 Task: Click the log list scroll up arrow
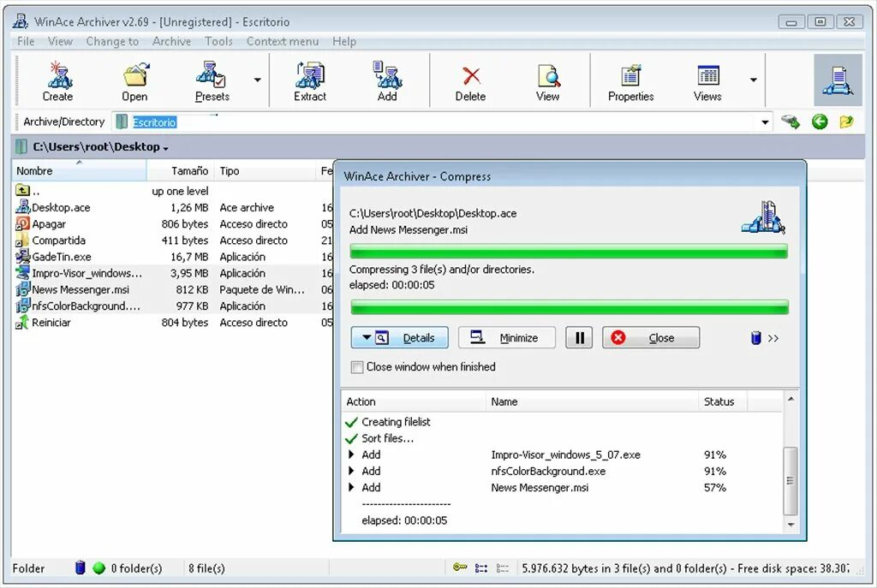coord(790,399)
